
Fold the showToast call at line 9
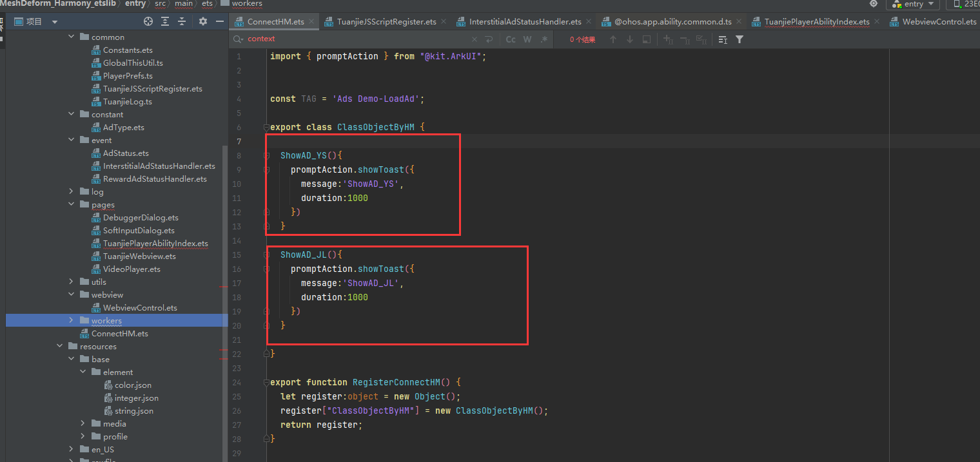[266, 169]
